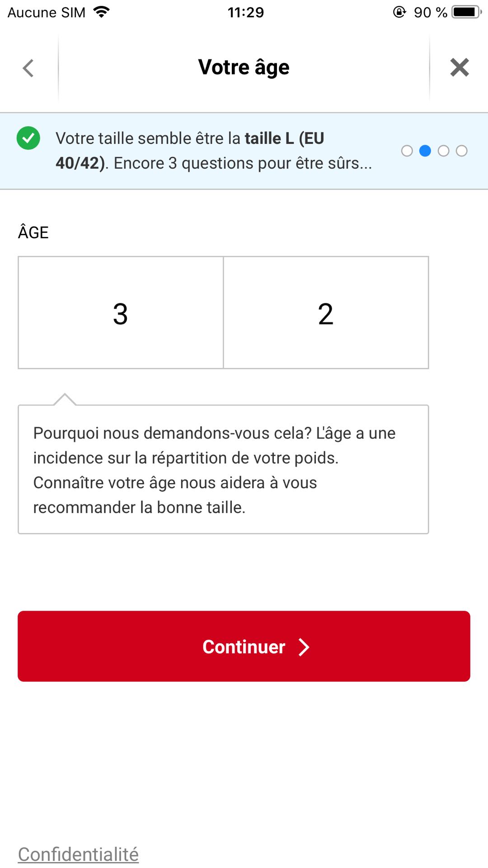This screenshot has width=488, height=868.
Task: Close the size finder with X
Action: pos(459,68)
